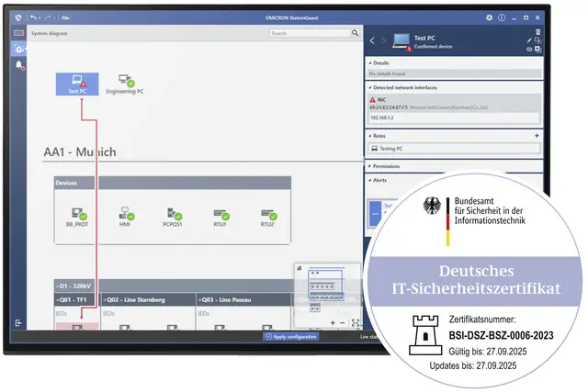This screenshot has height=392, width=588.
Task: Click the magnifier search icon
Action: tap(356, 33)
